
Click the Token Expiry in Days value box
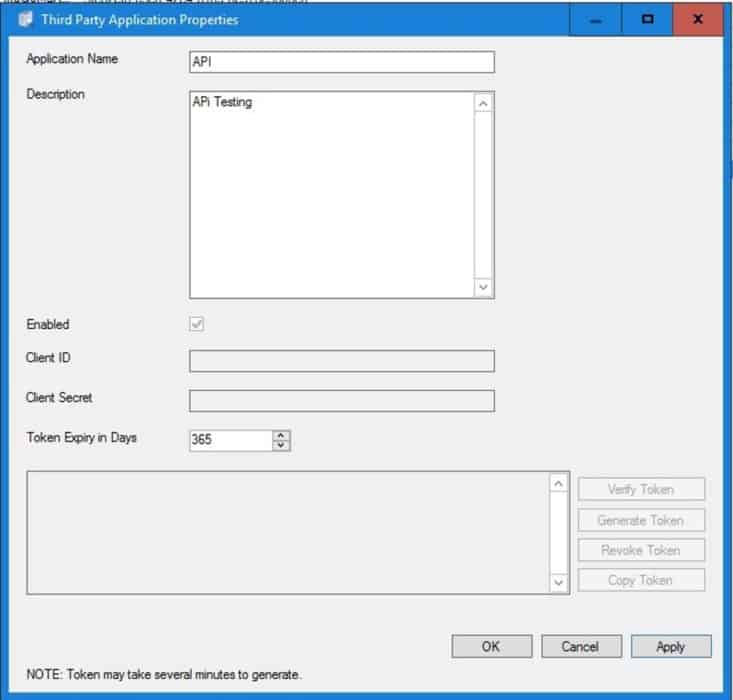tap(230, 440)
